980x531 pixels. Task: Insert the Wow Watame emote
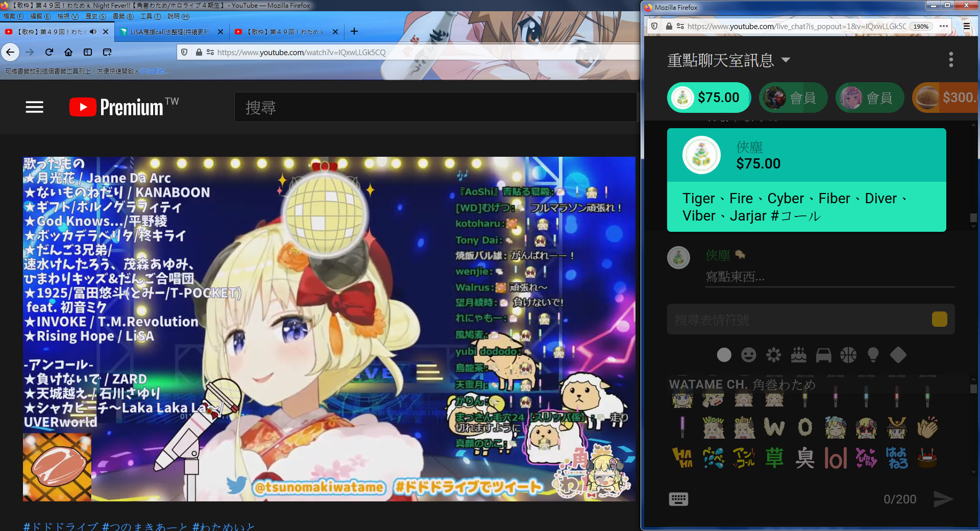coord(713,427)
